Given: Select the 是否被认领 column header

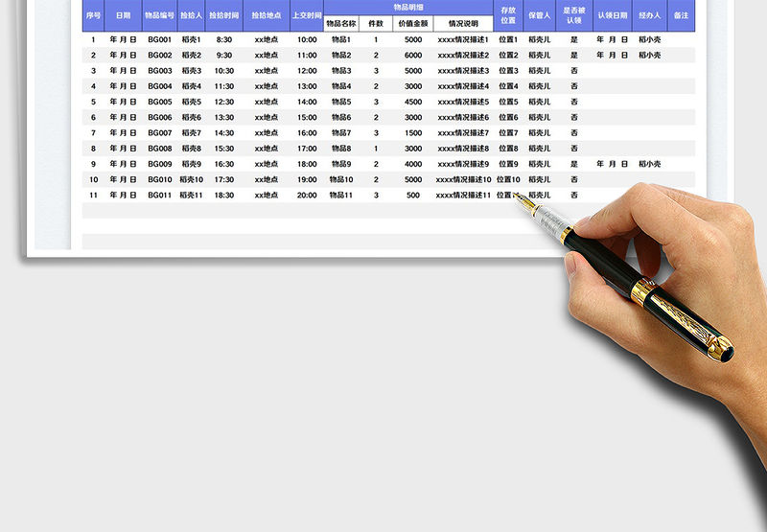Looking at the screenshot, I should [573, 16].
